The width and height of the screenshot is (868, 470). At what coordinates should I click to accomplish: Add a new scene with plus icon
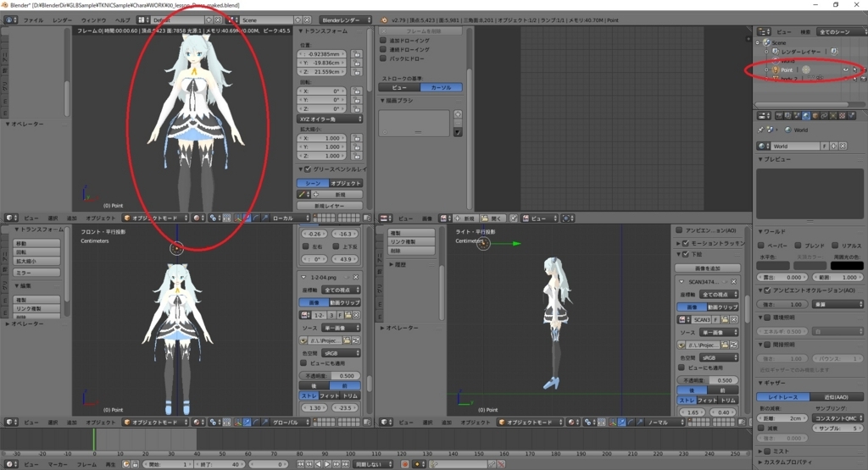point(298,20)
